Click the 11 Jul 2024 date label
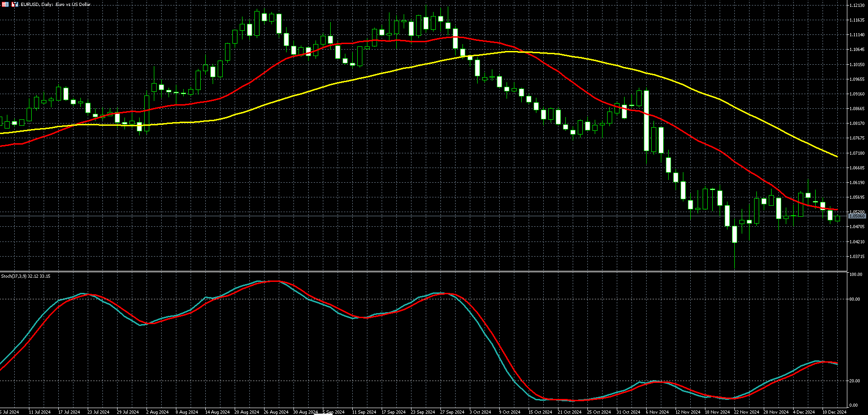This screenshot has width=868, height=415. pos(39,412)
